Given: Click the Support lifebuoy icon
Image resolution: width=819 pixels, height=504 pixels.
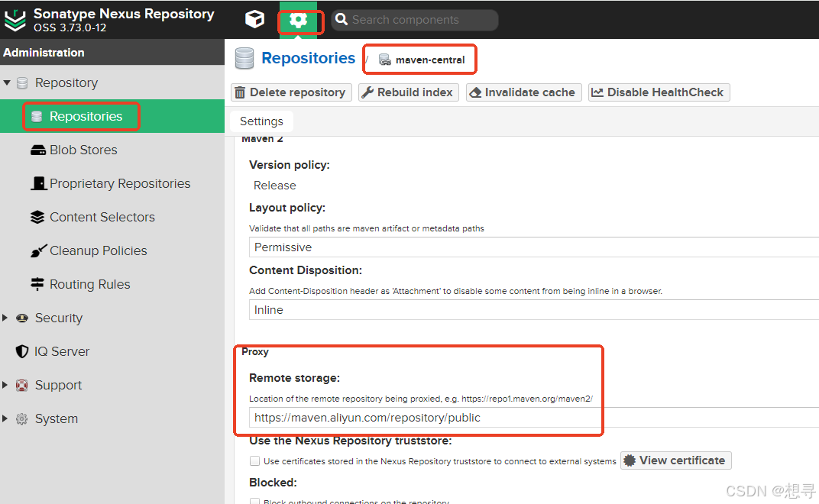Looking at the screenshot, I should 22,386.
